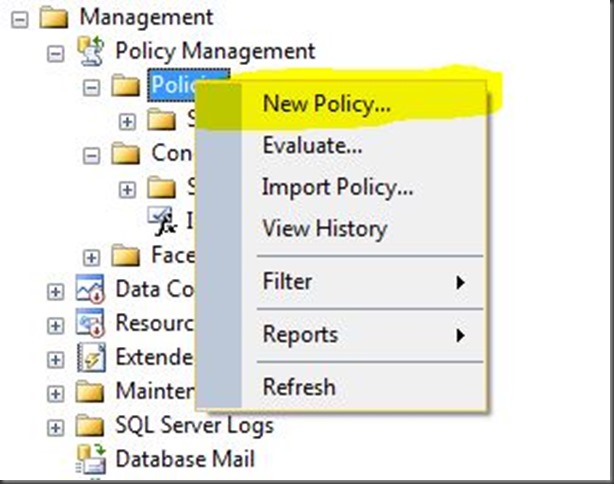Select Evaluate in the context menu

click(x=312, y=146)
